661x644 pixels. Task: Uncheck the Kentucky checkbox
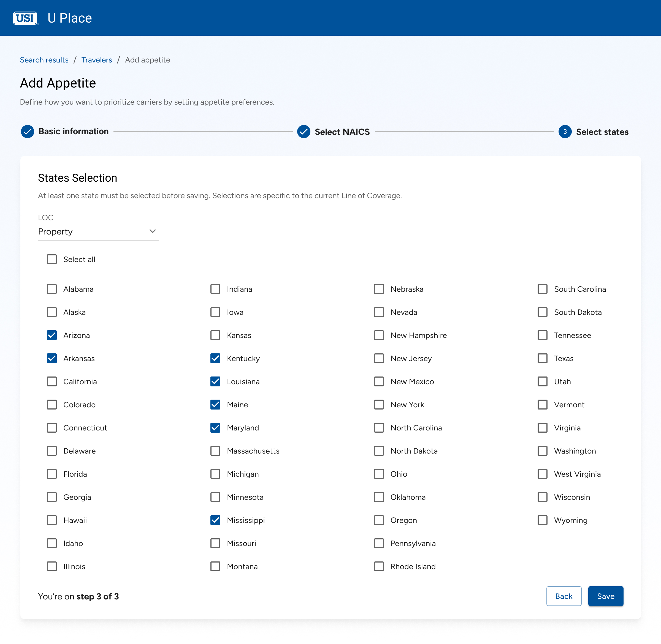215,359
